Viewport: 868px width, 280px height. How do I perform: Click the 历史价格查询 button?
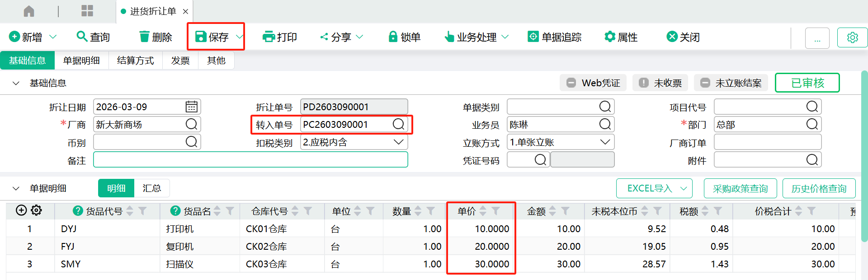819,188
